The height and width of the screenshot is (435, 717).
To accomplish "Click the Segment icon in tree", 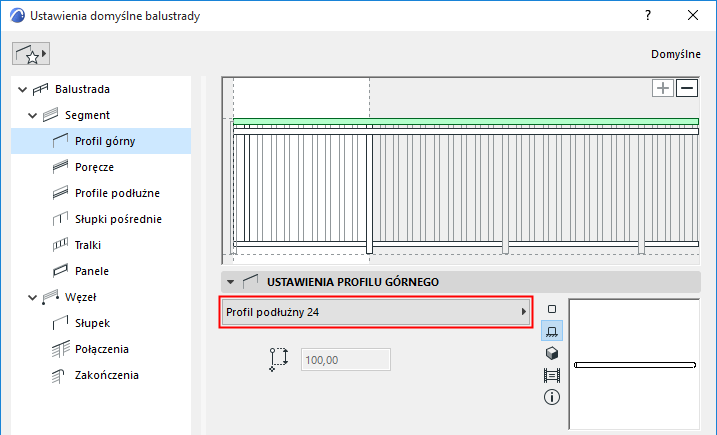I will 50,115.
